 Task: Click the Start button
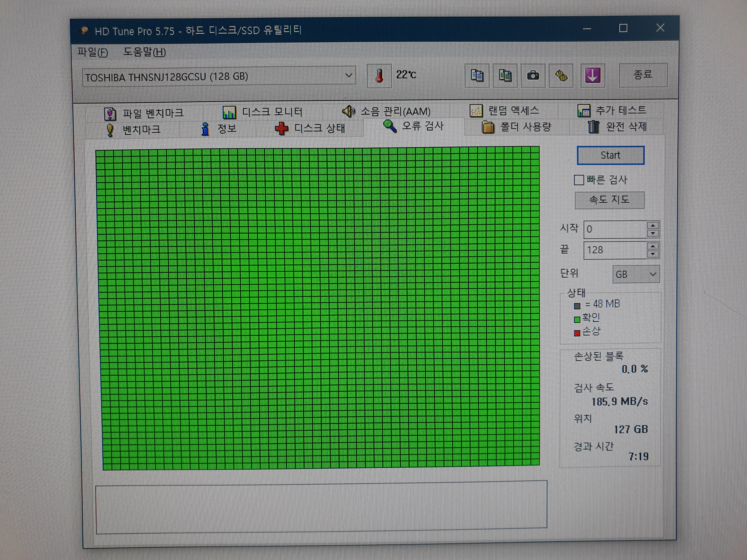(x=611, y=155)
